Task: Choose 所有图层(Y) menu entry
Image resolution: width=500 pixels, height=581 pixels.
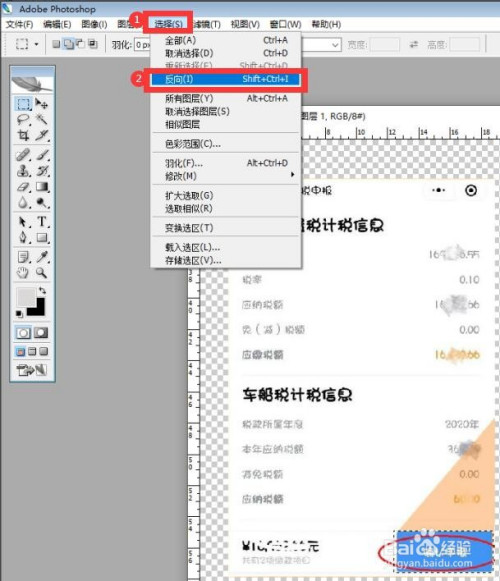Action: click(226, 98)
